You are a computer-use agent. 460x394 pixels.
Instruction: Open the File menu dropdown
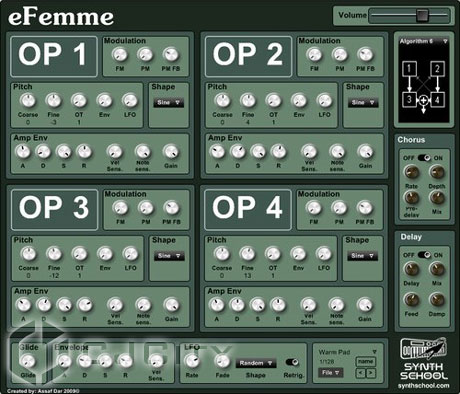330,373
